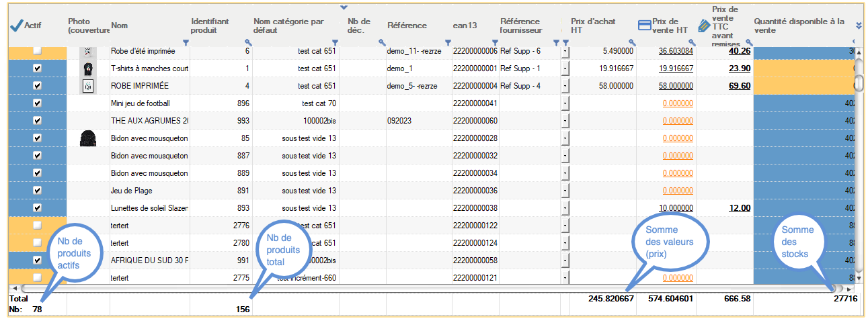Select ean13 cell 22200000060

coord(475,121)
